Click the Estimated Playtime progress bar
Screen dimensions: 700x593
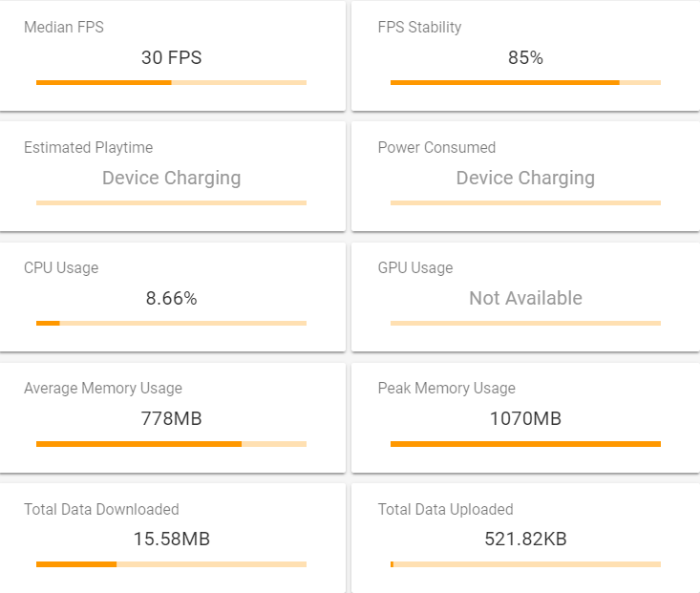(x=172, y=203)
